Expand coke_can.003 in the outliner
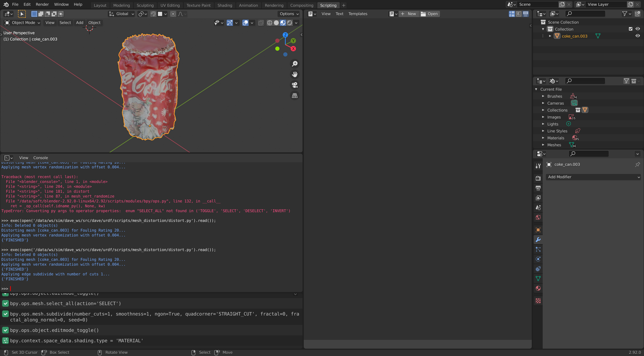Viewport: 644px width, 356px height. pos(550,36)
